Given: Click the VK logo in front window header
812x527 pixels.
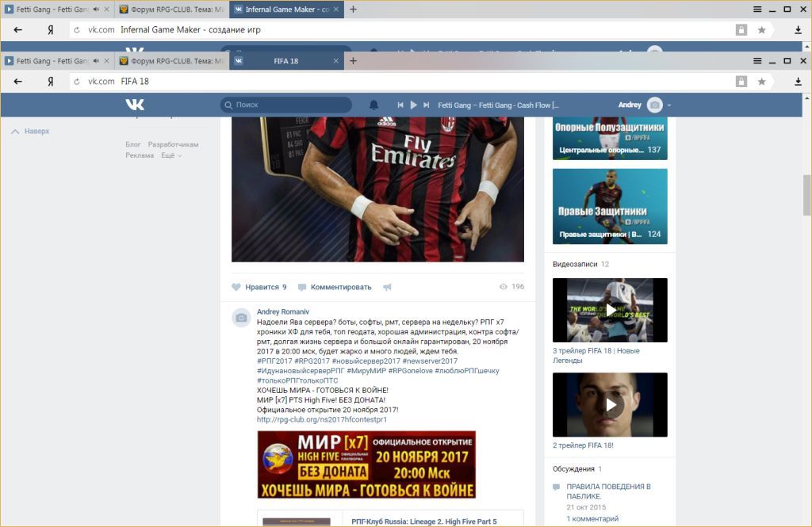Looking at the screenshot, I should [x=135, y=105].
